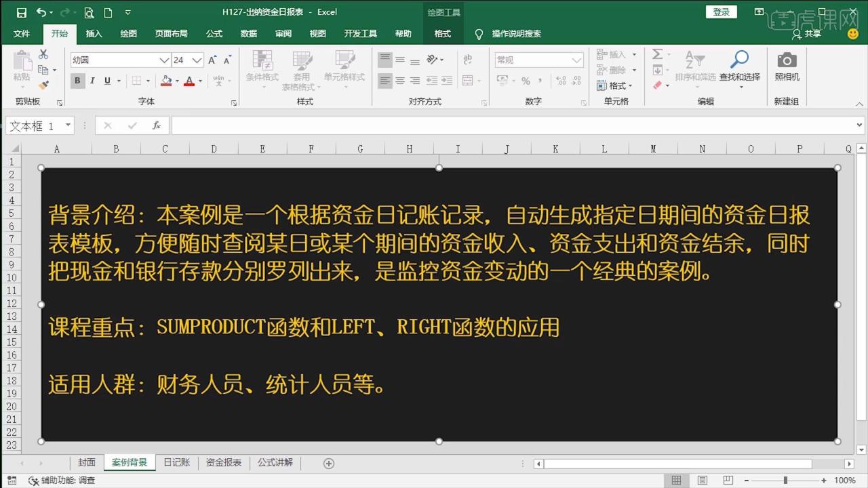Toggle Italic formatting button

click(92, 81)
